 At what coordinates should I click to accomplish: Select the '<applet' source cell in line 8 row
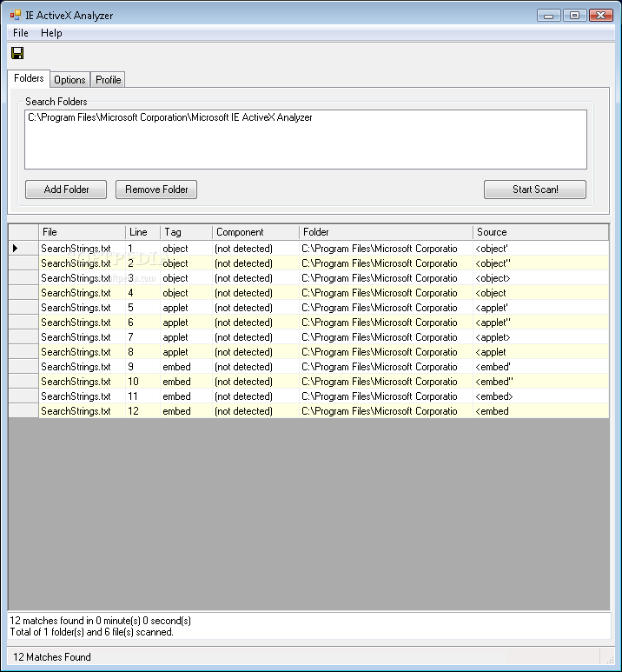coord(540,352)
